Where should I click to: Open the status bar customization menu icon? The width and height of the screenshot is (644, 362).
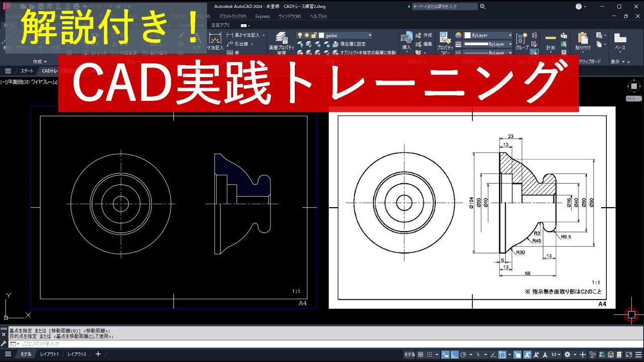pyautogui.click(x=637, y=354)
